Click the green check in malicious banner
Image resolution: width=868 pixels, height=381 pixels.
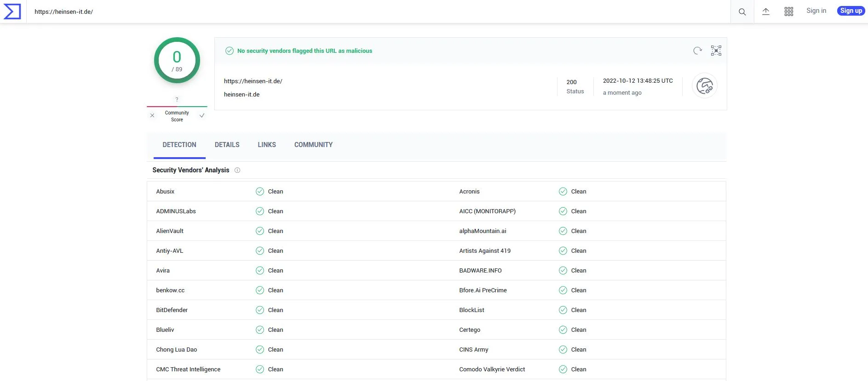coord(230,51)
